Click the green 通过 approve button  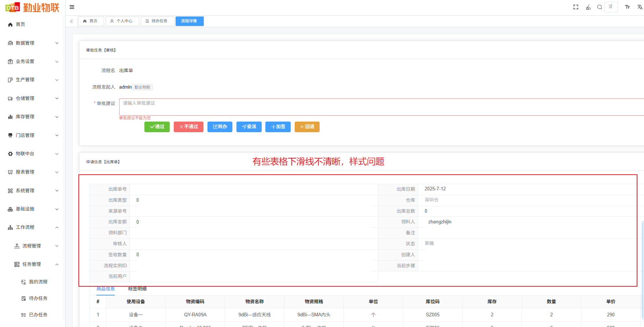(x=157, y=127)
